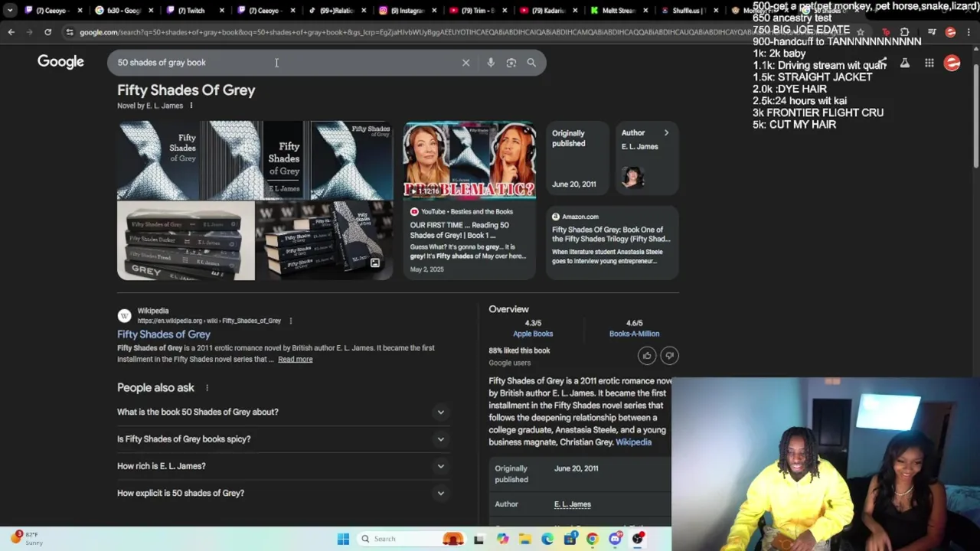The height and width of the screenshot is (551, 980).
Task: Open first Fifty Shades of Grey cover image
Action: click(x=159, y=160)
